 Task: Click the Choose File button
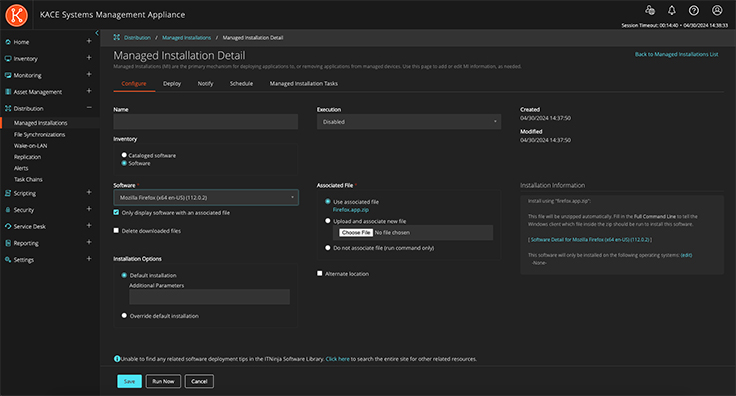(x=356, y=233)
